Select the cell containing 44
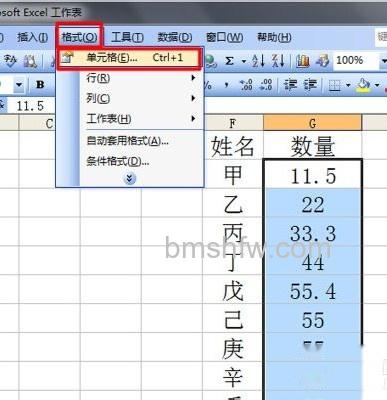 coord(312,261)
